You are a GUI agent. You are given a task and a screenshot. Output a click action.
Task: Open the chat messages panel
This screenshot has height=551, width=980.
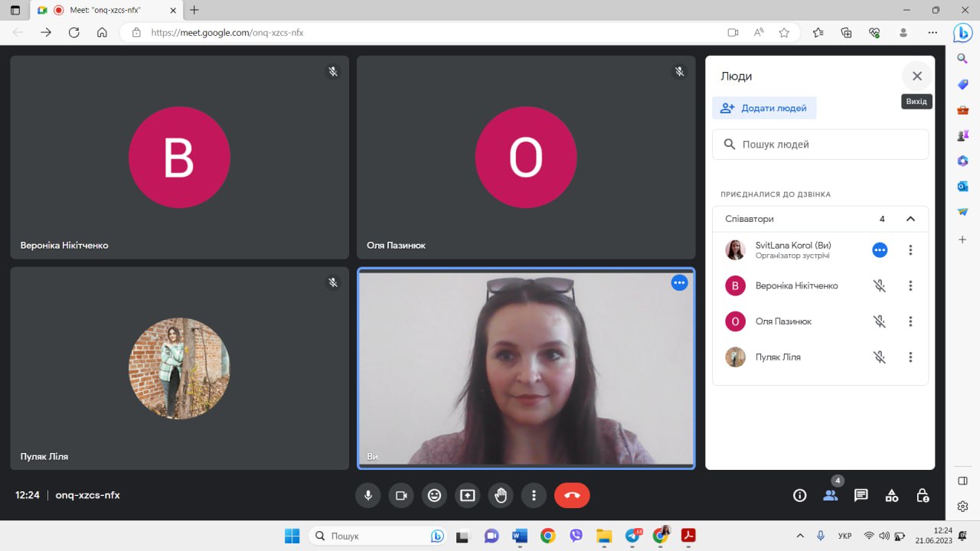pyautogui.click(x=861, y=495)
